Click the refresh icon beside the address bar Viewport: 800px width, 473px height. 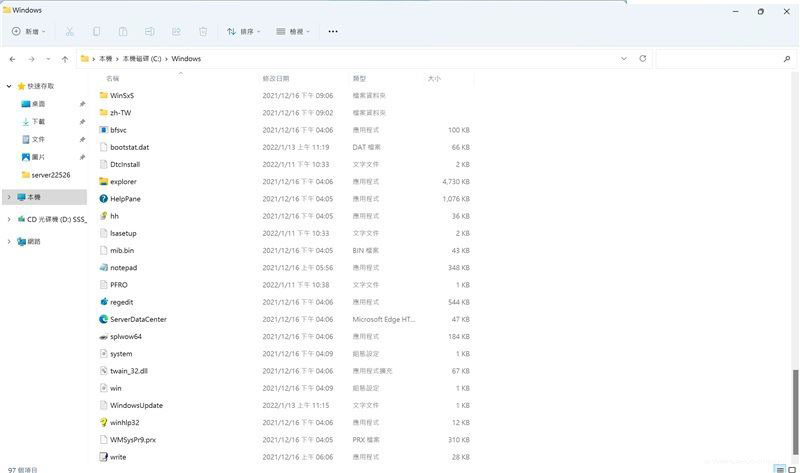coord(642,59)
